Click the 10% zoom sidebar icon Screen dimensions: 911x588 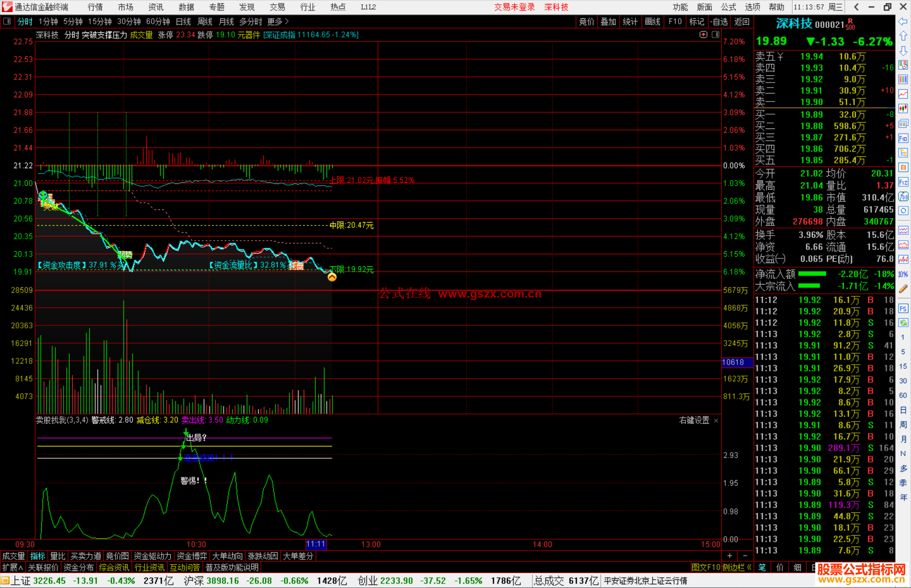[x=903, y=274]
